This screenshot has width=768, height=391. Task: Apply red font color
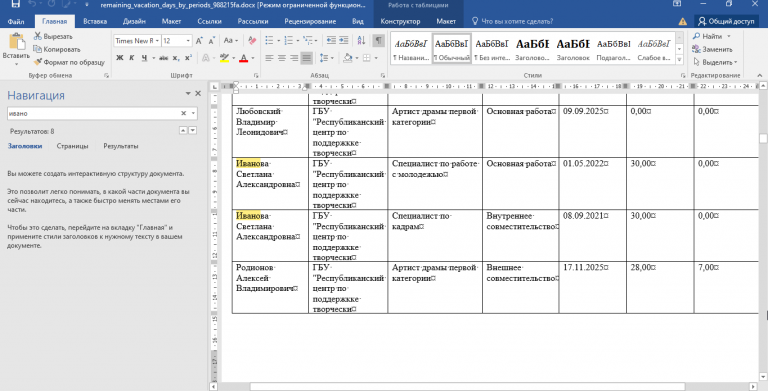pyautogui.click(x=243, y=58)
